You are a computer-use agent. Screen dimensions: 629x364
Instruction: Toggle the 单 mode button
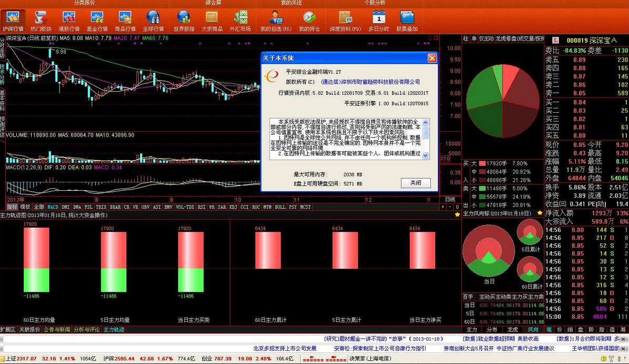click(474, 38)
